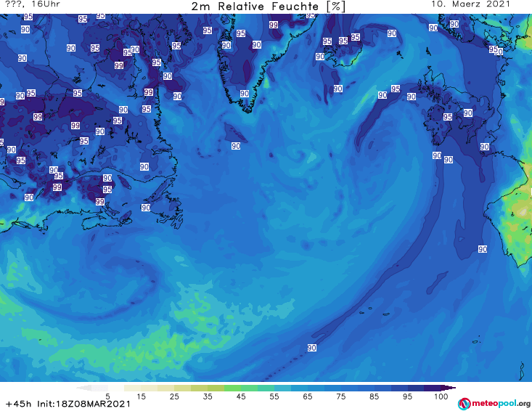
Task: Pick the pale yellow legend swatch right of 15
Action: point(150,388)
